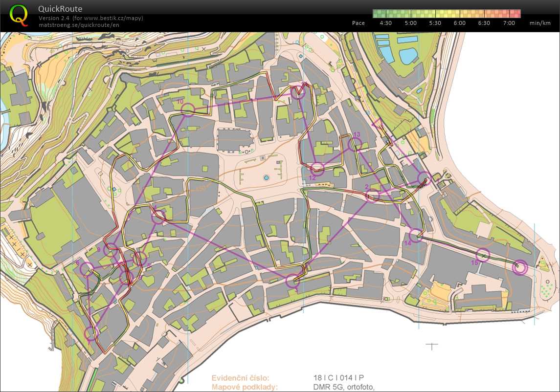Select control circle number 14
Screen dimensions: 560x392
pos(415,236)
